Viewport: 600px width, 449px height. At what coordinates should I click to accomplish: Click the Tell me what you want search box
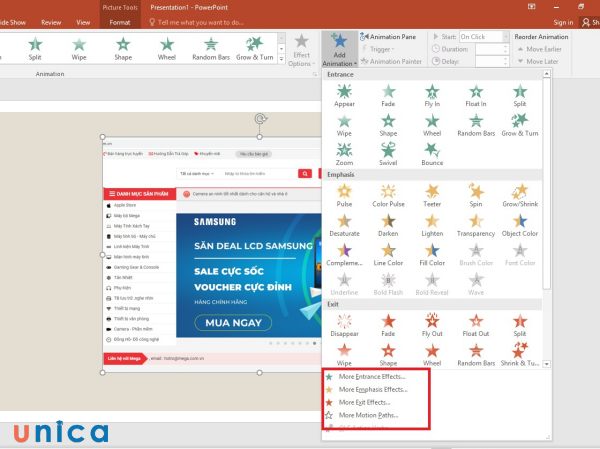pyautogui.click(x=197, y=23)
